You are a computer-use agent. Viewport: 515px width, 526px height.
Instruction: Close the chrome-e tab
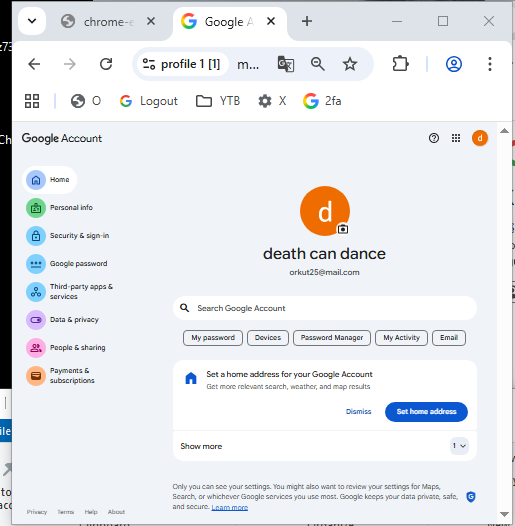click(151, 21)
